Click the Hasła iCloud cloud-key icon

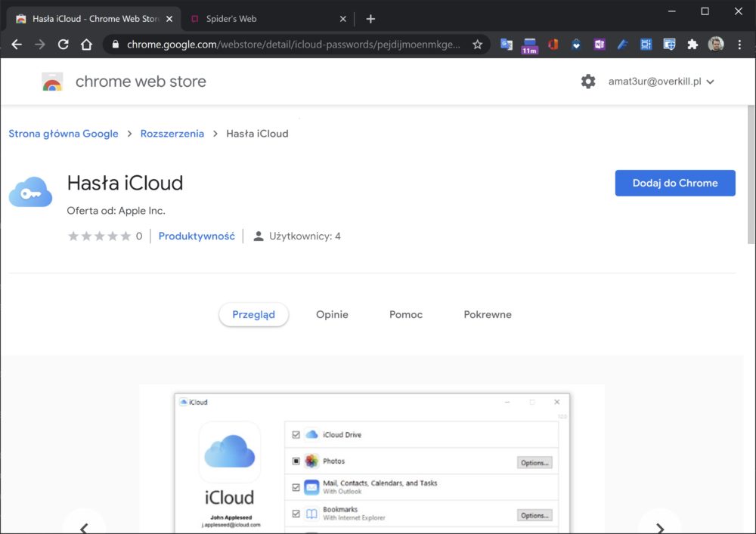point(30,192)
